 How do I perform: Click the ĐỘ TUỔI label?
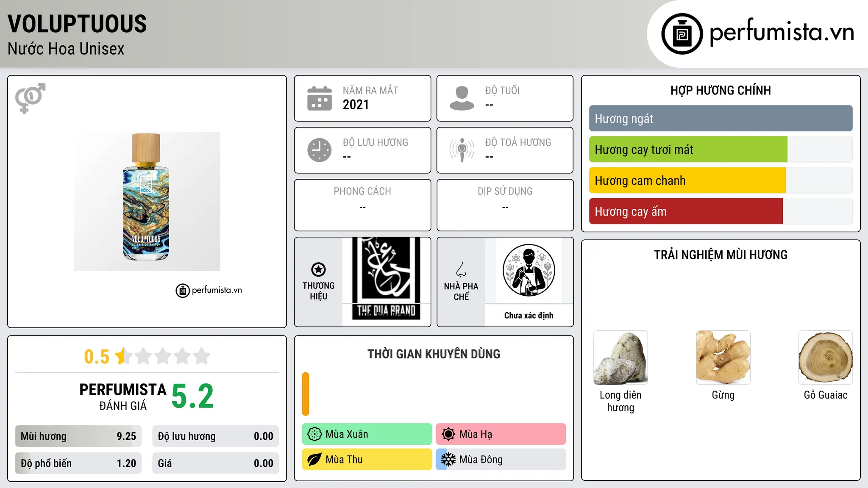tap(502, 90)
